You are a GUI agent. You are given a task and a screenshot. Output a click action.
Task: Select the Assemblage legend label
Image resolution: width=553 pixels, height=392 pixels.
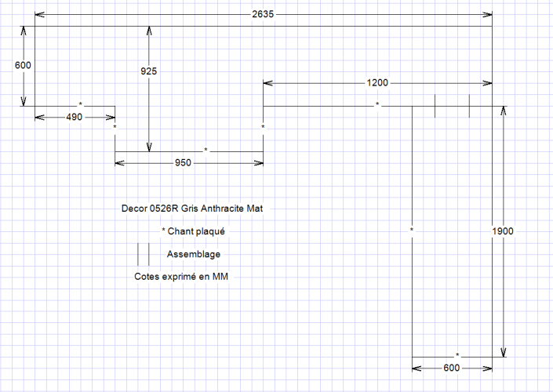[x=194, y=254]
